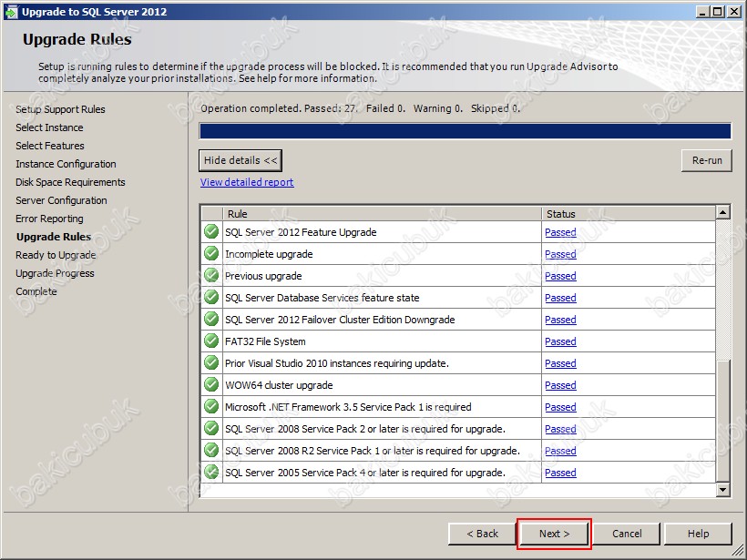Open Passed status for SQL Server 2008 Service Pack 2
Viewport: 747px width, 560px height.
tap(560, 429)
